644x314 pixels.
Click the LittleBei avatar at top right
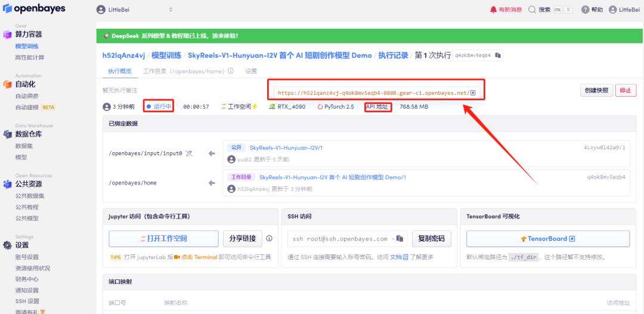(x=613, y=10)
